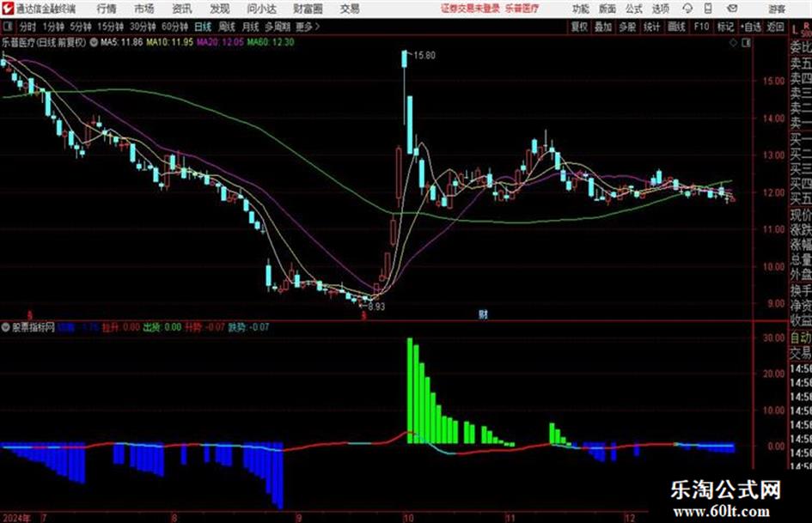
Task: Click the 游客 guest account button
Action: (x=777, y=9)
